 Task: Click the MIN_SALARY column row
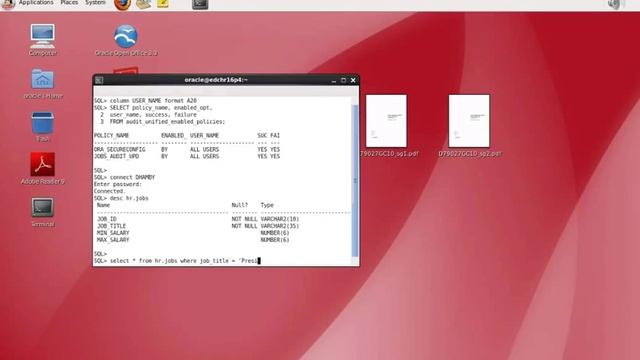193,233
